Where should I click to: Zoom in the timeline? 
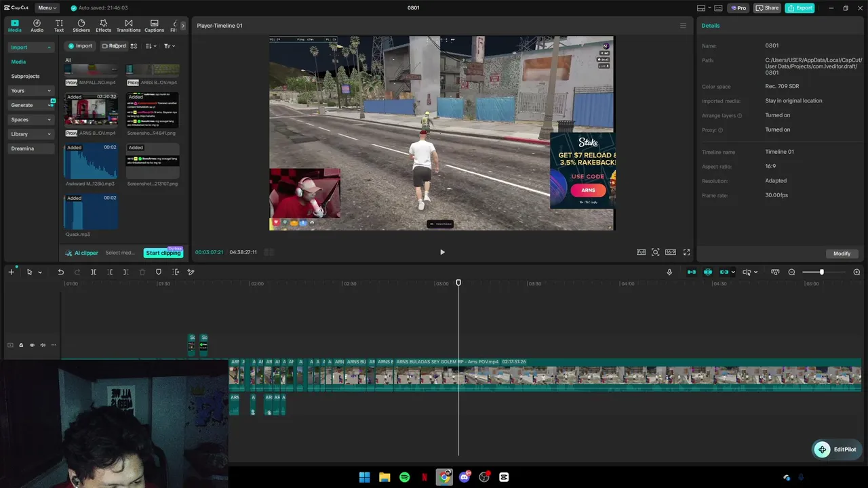tap(856, 272)
